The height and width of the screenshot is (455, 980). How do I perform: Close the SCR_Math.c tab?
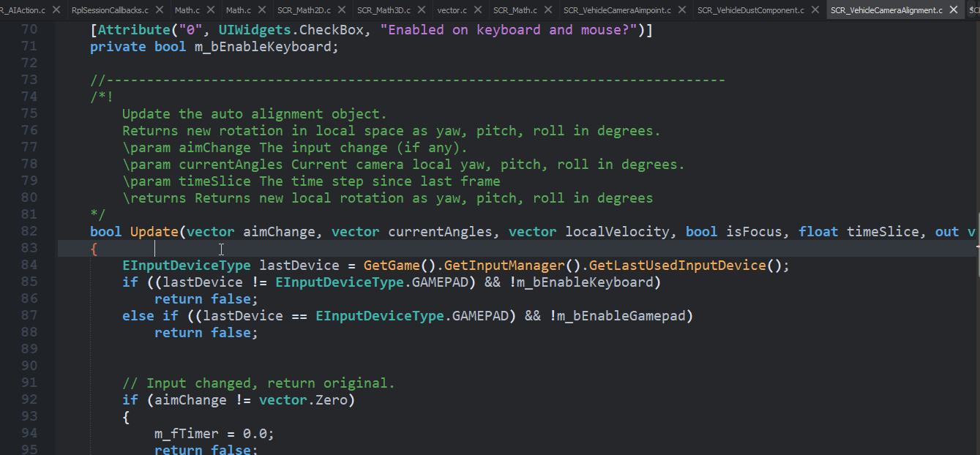548,10
